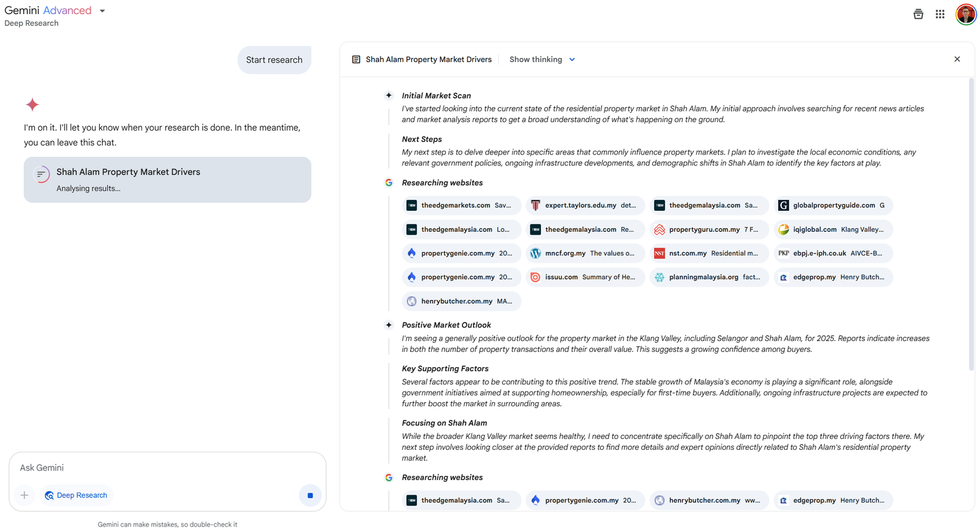Viewport: 980px width, 532px height.
Task: Open the nst.com.my Residential source chip
Action: 709,253
